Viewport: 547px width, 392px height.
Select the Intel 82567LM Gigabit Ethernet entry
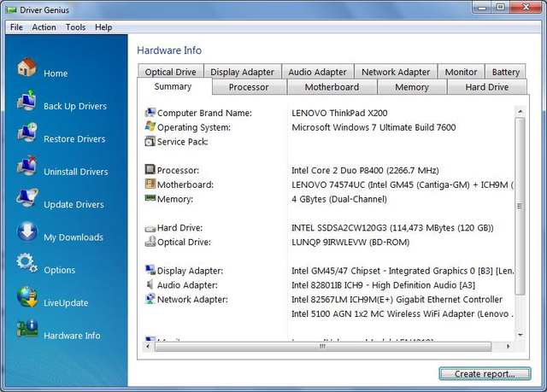pos(397,299)
